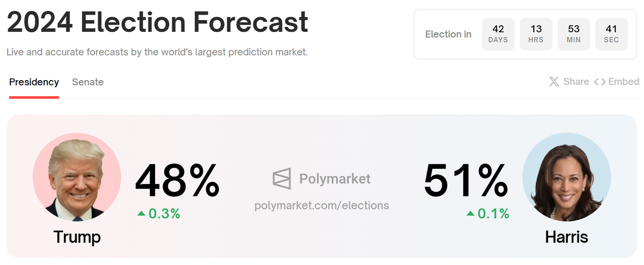Switch to the Presidency tab
The height and width of the screenshot is (265, 644).
(x=34, y=82)
